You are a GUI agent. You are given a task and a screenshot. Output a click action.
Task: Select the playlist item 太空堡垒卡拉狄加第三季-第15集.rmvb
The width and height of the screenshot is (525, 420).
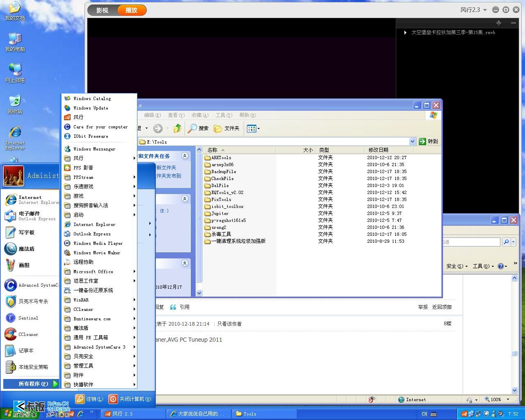(x=453, y=32)
